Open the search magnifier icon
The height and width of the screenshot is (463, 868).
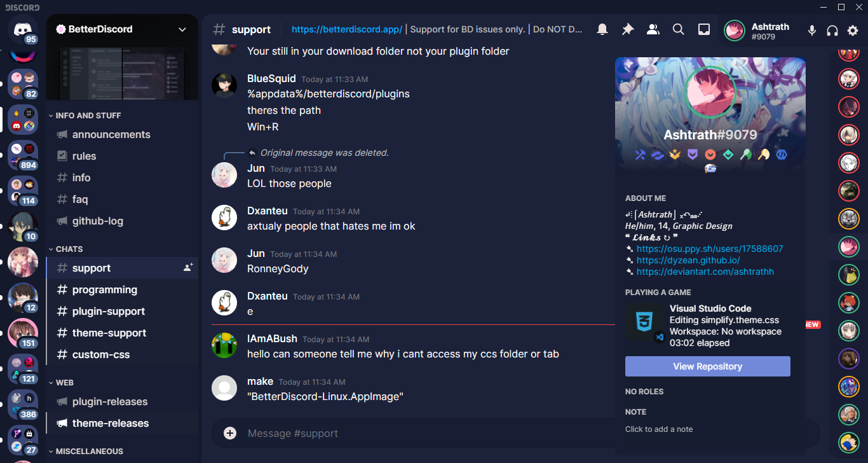point(678,29)
